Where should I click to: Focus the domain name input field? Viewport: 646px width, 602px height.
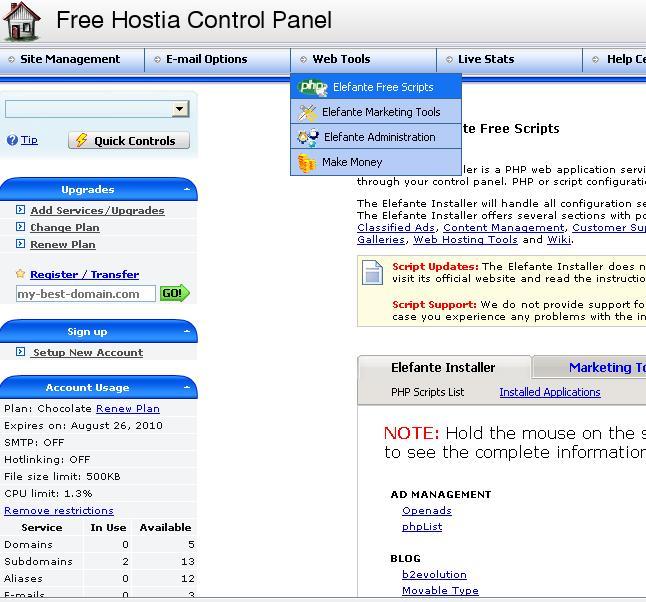click(x=86, y=293)
